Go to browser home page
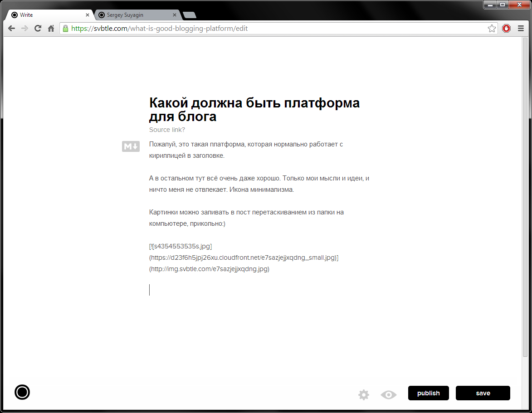 click(51, 29)
